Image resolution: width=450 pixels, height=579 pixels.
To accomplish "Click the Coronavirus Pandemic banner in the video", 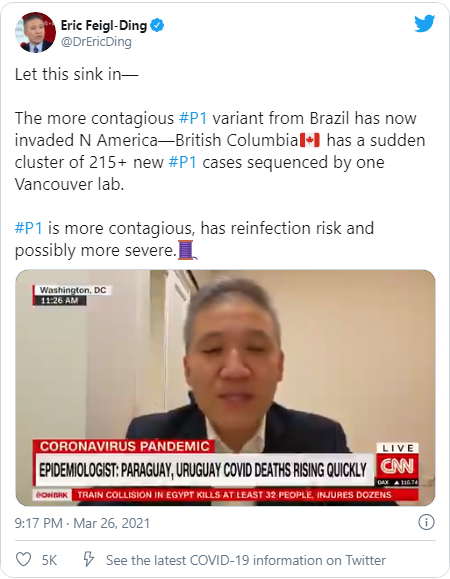I will coord(125,446).
